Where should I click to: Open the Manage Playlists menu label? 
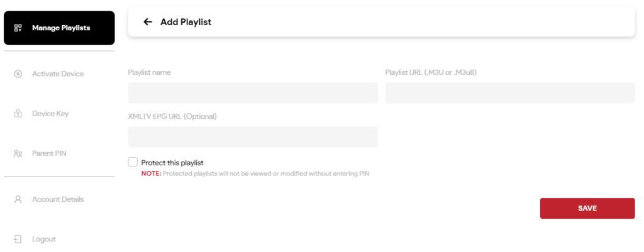(x=61, y=28)
